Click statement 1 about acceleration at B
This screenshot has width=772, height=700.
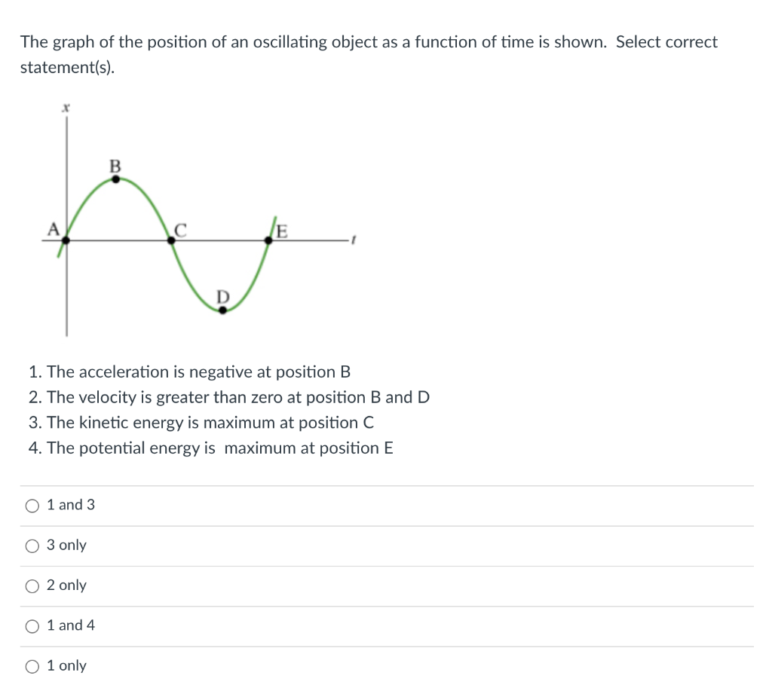tap(191, 371)
